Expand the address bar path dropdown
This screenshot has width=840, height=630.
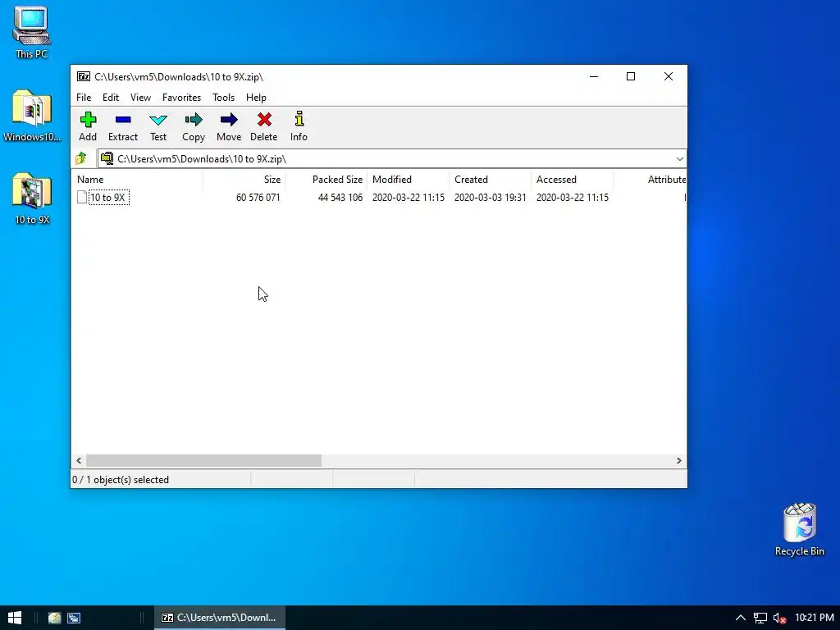[x=679, y=158]
